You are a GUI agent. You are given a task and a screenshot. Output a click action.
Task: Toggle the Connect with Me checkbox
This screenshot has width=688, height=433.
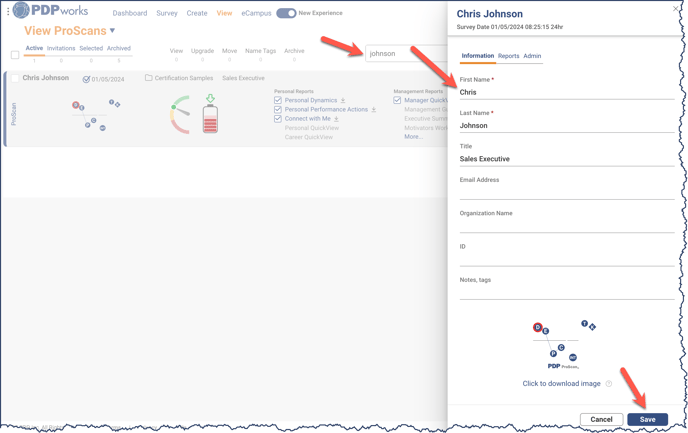278,119
